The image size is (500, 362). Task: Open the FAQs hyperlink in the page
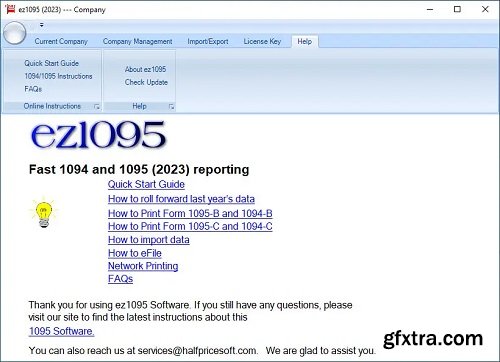coord(120,279)
